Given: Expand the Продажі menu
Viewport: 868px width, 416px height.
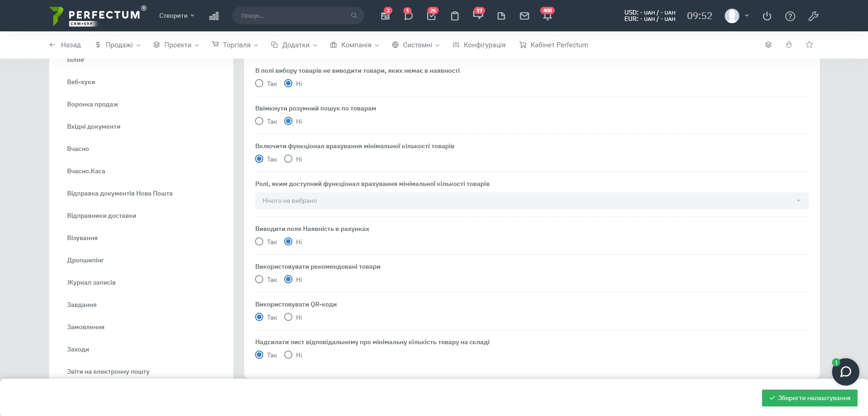Looking at the screenshot, I should (x=118, y=45).
